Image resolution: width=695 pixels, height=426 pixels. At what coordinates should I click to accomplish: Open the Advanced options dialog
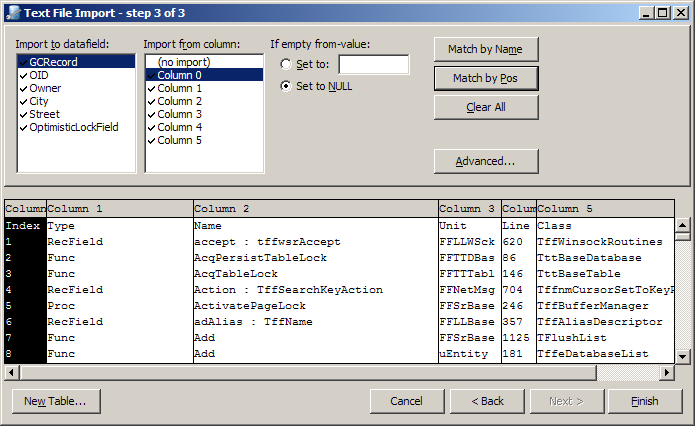coord(486,161)
